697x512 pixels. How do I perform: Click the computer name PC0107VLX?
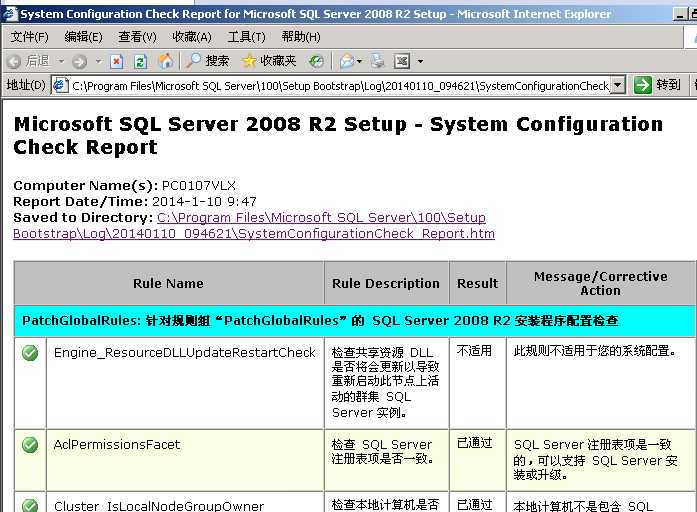pos(199,186)
